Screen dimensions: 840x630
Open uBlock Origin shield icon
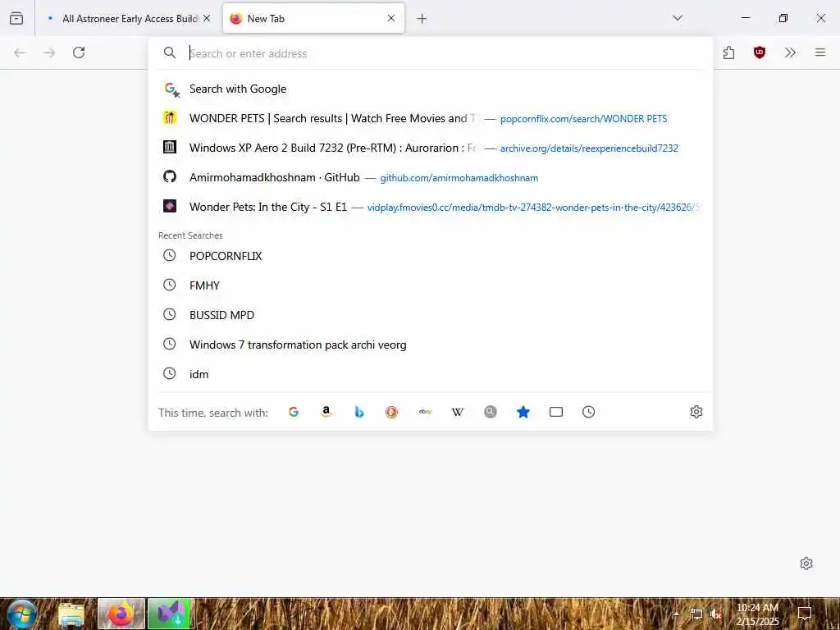click(x=759, y=52)
